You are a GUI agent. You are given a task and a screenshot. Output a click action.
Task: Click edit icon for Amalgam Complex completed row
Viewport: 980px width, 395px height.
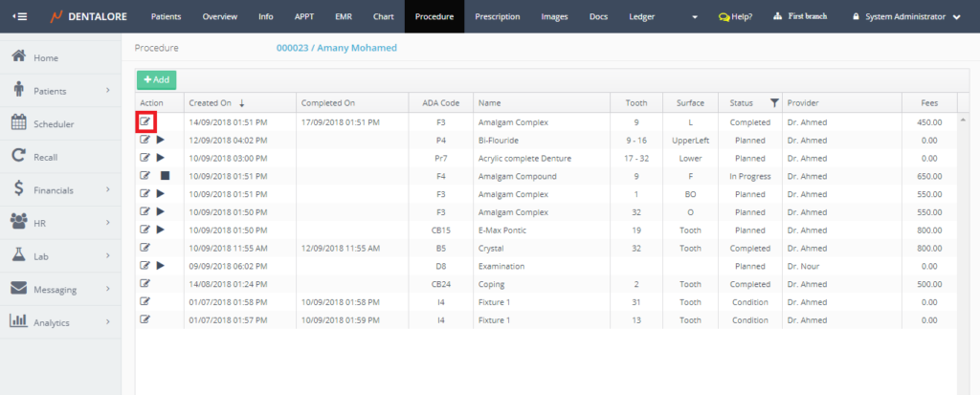(x=145, y=121)
